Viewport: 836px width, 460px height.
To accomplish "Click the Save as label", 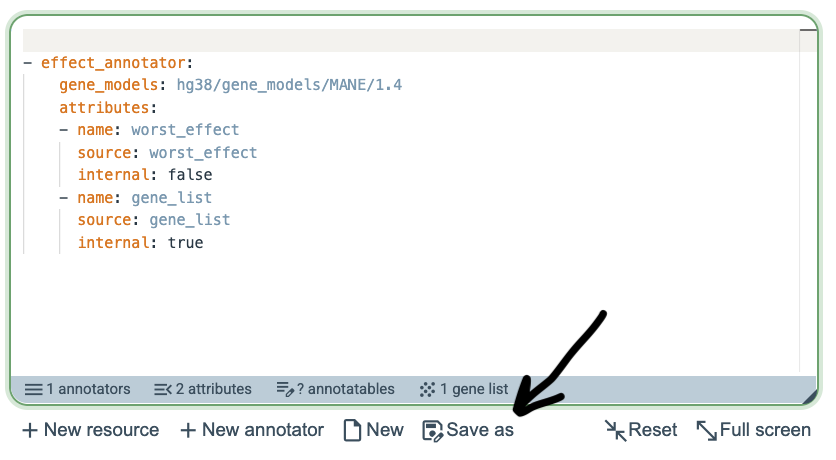I will pyautogui.click(x=480, y=430).
